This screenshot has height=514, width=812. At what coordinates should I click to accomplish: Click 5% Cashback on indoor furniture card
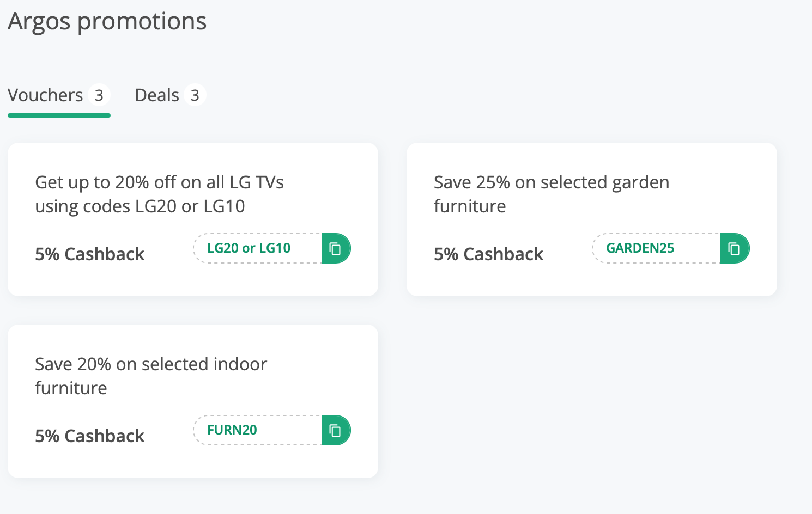point(90,436)
